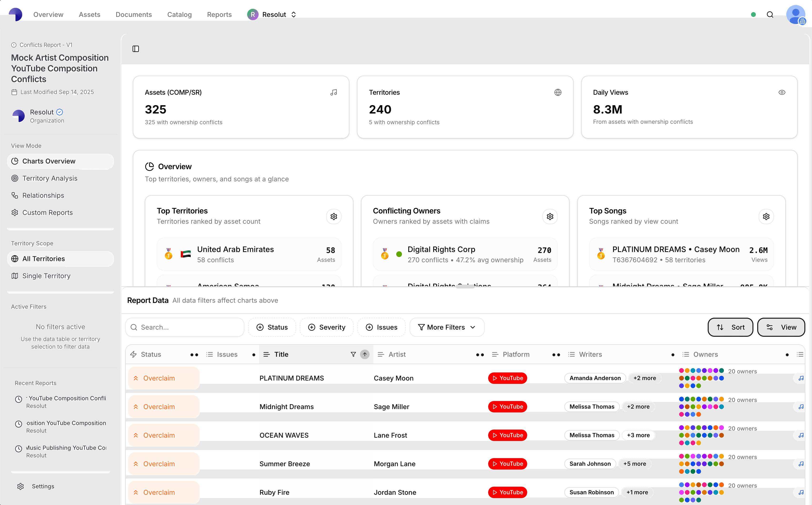Toggle the Daily Views eye icon

[x=782, y=92]
